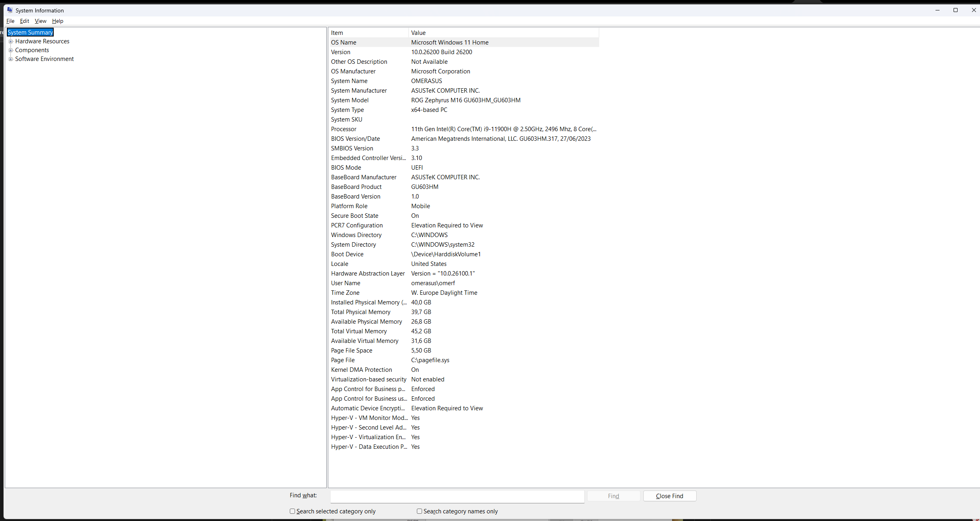Click the Mobile value

(420, 206)
